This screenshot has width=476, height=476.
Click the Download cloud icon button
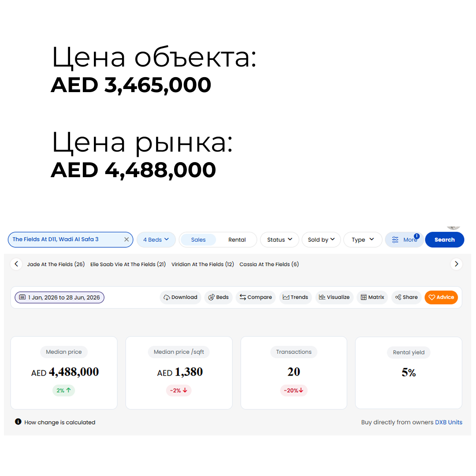click(x=180, y=297)
